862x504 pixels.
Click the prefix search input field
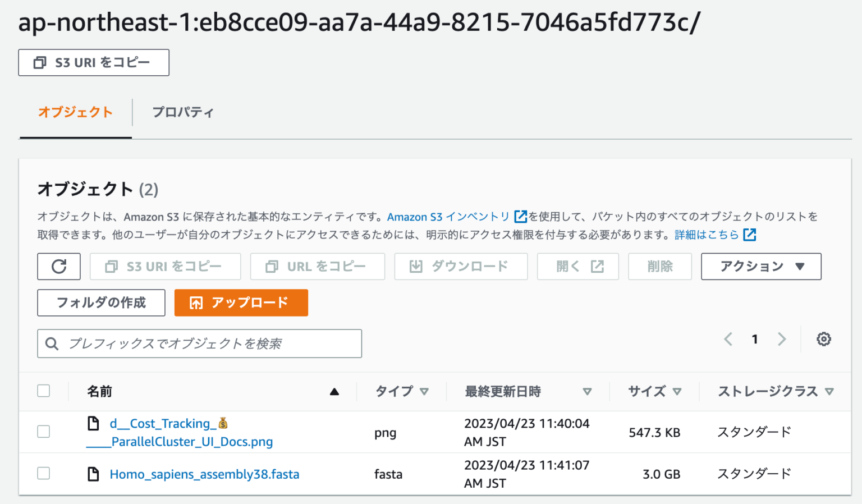click(199, 343)
